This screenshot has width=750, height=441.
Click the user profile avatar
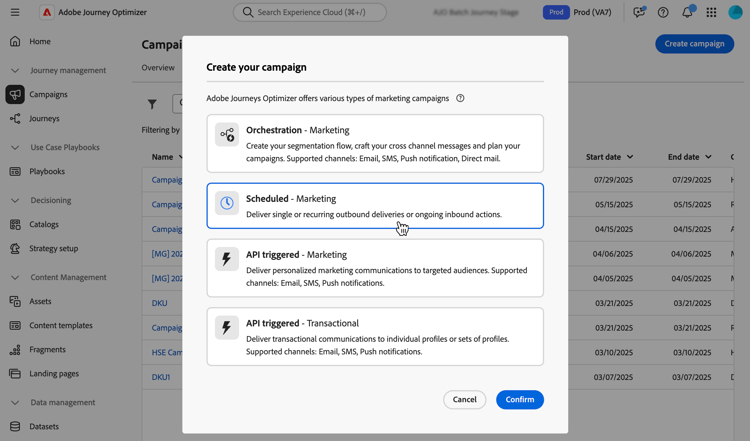coord(735,13)
